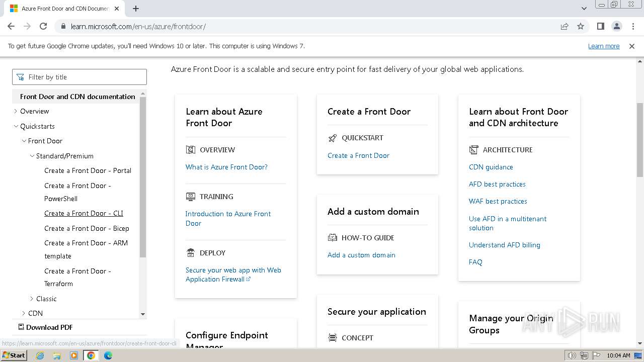Close the Azure Front Door tab
Screen dimensions: 644x362
click(117, 9)
